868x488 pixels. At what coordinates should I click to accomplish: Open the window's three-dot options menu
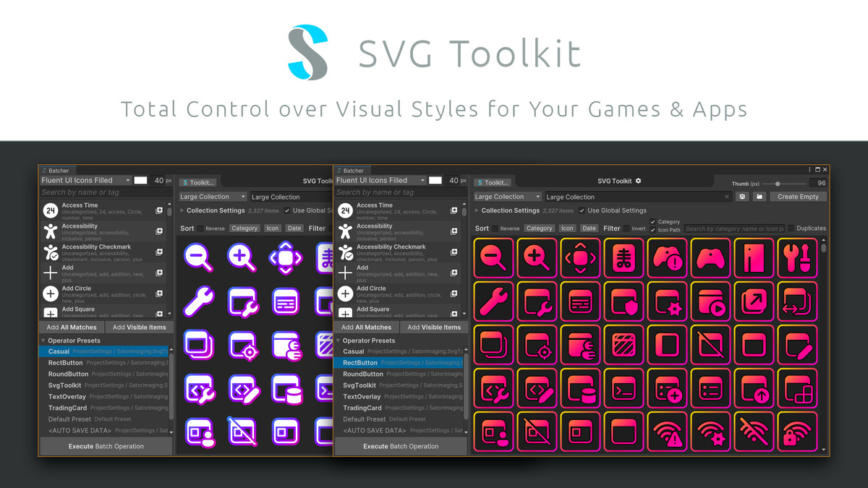coord(809,170)
